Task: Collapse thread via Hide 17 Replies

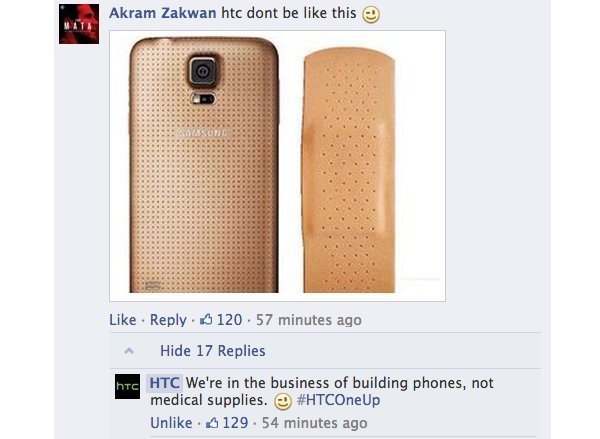Action: [212, 351]
